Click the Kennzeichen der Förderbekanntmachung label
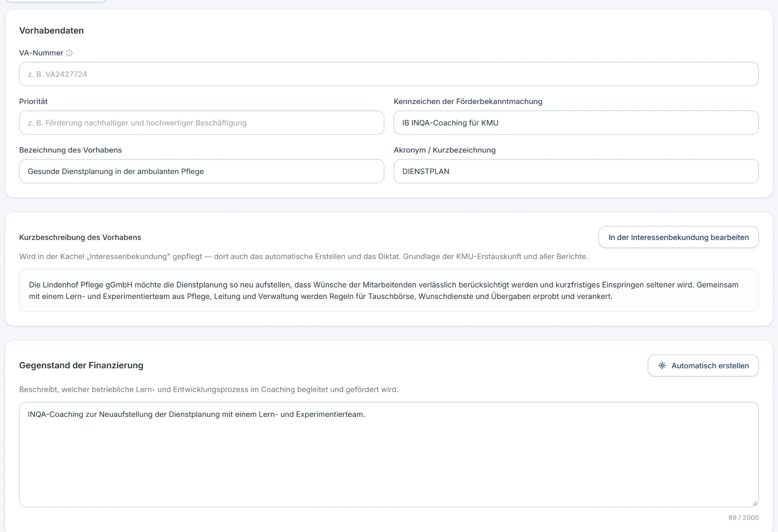The height and width of the screenshot is (532, 778). pyautogui.click(x=468, y=101)
